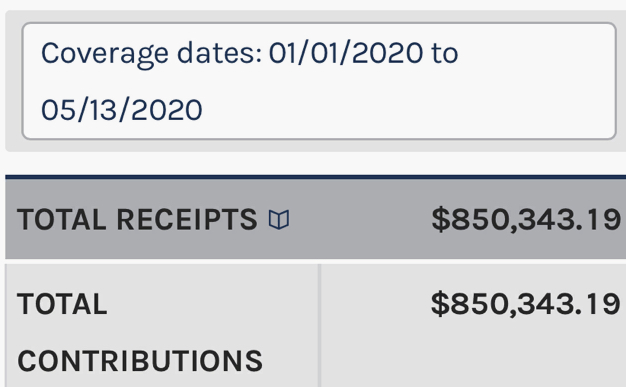Click white gap below coverage dates panel
This screenshot has height=387, width=626.
(315, 163)
